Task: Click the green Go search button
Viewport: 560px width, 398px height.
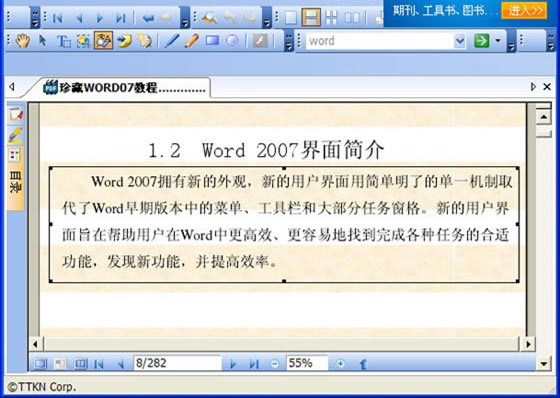Action: pyautogui.click(x=481, y=41)
